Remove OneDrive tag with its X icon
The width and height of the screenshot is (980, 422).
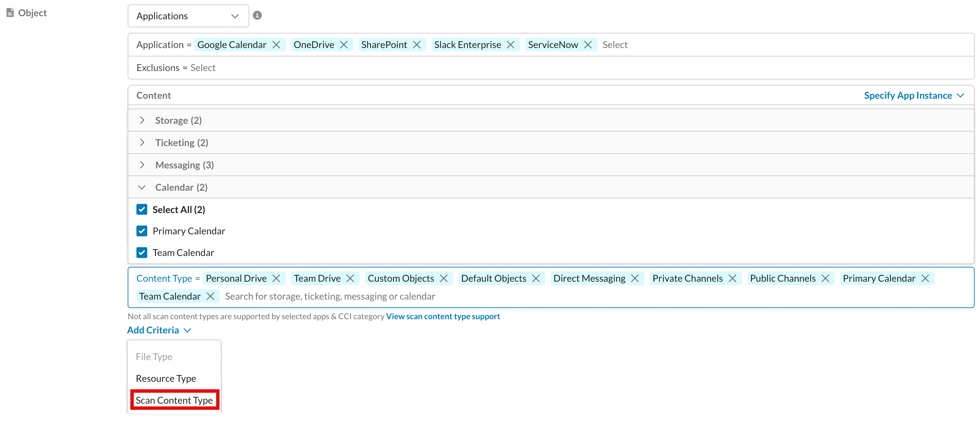pyautogui.click(x=344, y=45)
